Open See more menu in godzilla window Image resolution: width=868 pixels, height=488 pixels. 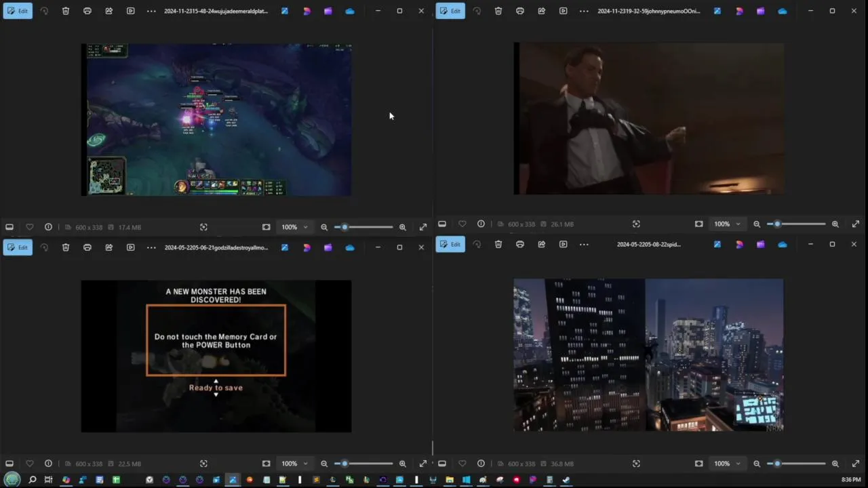pos(151,247)
